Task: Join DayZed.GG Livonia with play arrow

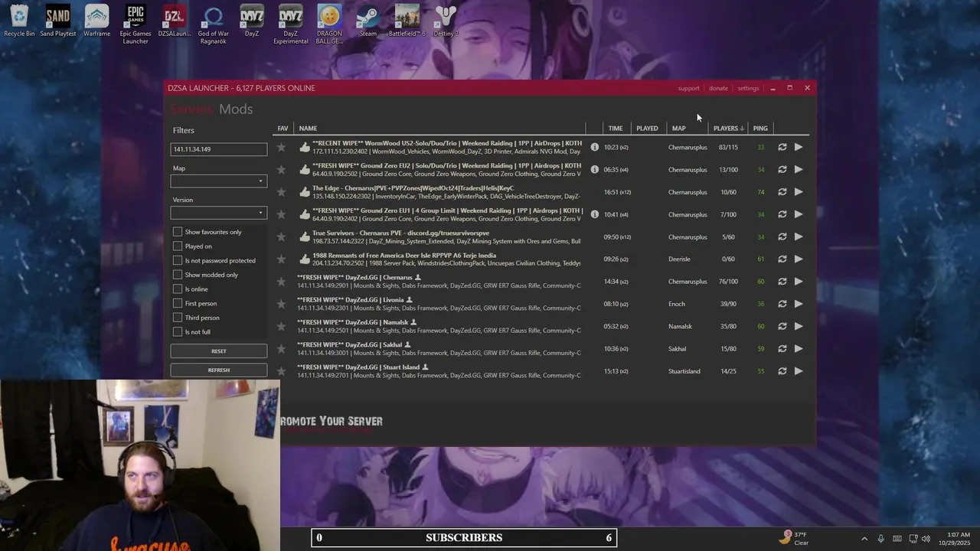Action: pyautogui.click(x=799, y=304)
